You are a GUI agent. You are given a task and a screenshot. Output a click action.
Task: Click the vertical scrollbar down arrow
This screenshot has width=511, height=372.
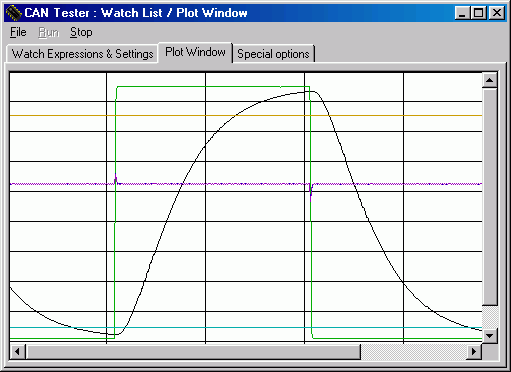click(490, 335)
